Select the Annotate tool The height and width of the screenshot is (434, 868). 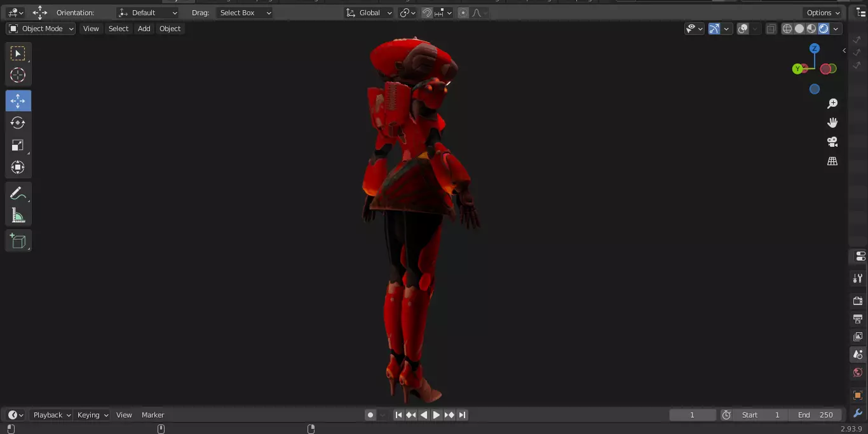click(18, 193)
